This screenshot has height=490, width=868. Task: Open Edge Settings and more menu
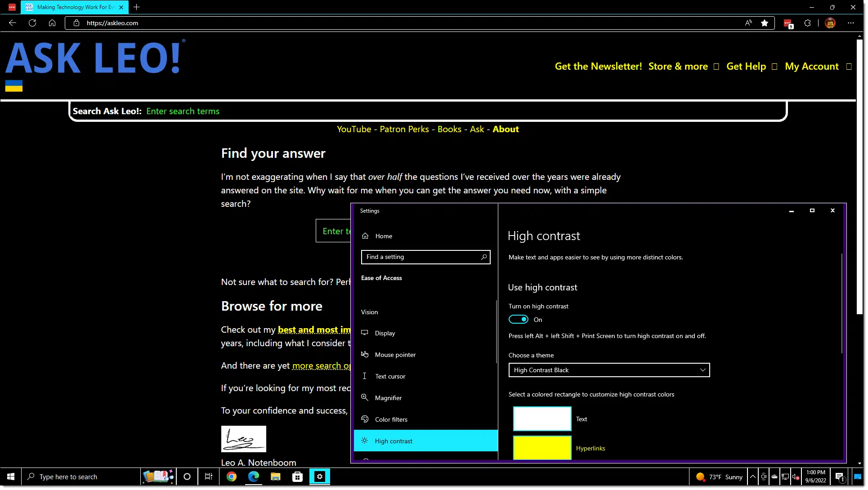[x=851, y=23]
